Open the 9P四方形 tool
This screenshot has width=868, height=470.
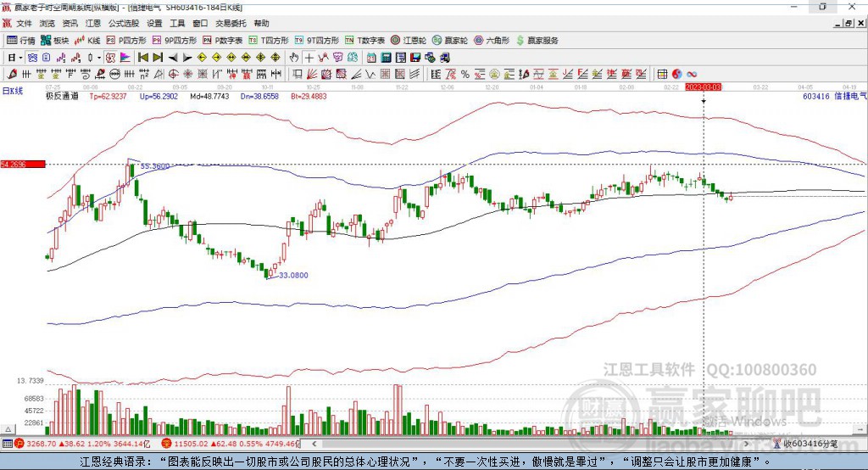[175, 41]
